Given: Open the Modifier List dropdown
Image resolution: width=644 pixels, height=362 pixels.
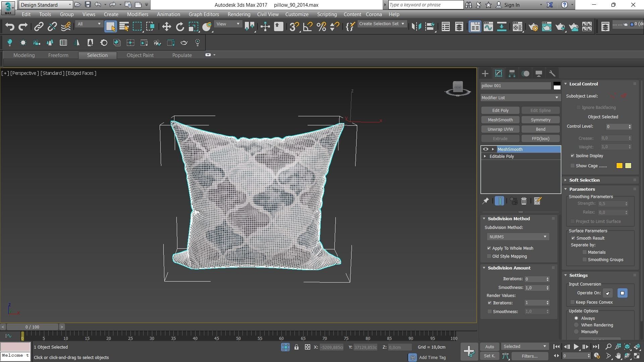Looking at the screenshot, I should (x=520, y=98).
